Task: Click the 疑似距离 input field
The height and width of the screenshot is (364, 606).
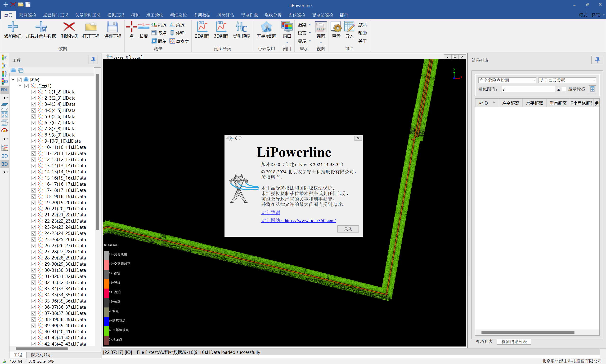Action: (x=528, y=89)
